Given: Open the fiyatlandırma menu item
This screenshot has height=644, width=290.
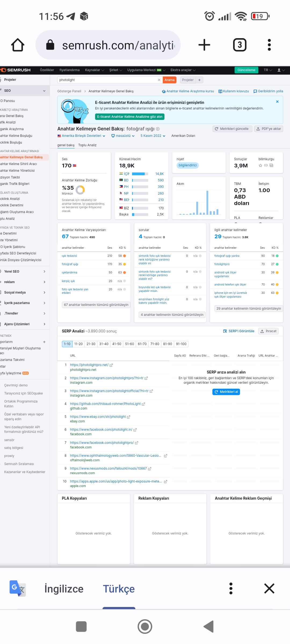Looking at the screenshot, I should click(x=70, y=70).
